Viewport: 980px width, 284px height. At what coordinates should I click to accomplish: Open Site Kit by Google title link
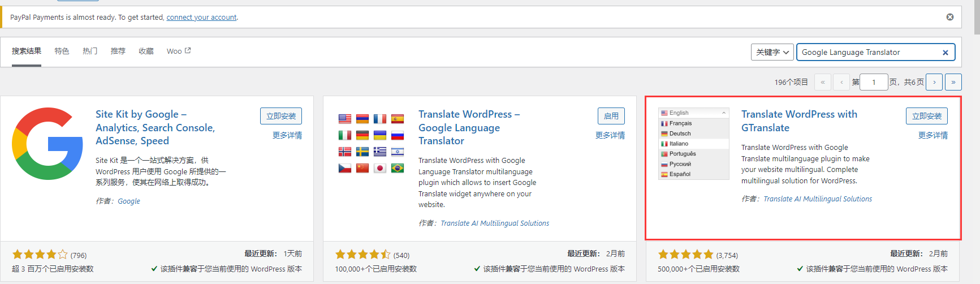point(155,127)
